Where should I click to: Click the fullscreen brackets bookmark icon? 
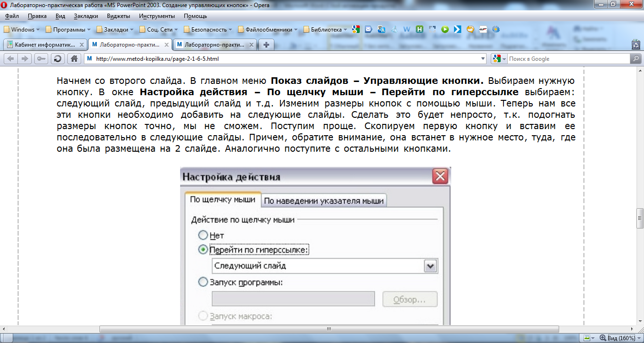(432, 29)
